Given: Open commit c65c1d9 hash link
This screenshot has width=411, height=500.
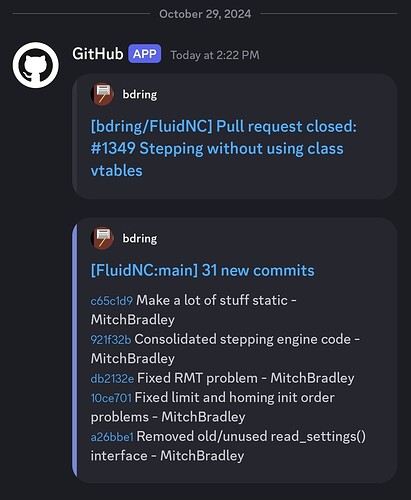Looking at the screenshot, I should 112,301.
